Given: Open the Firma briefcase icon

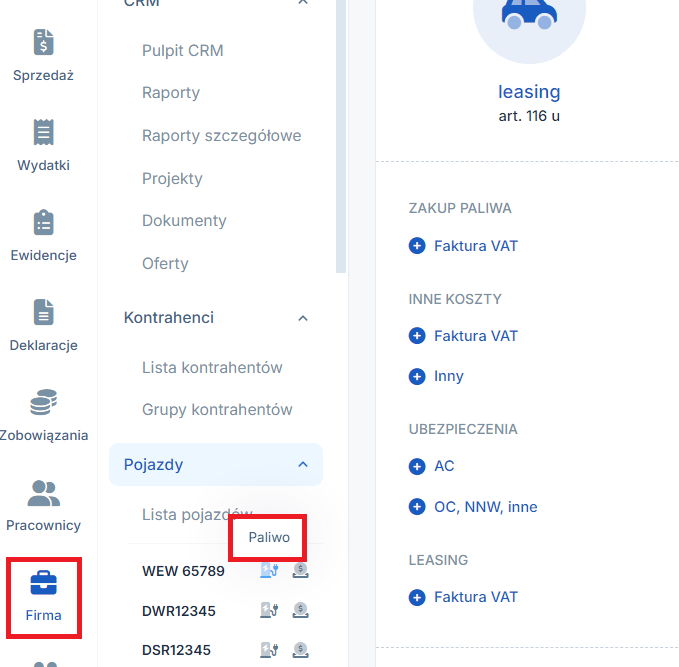Looking at the screenshot, I should tap(43, 583).
